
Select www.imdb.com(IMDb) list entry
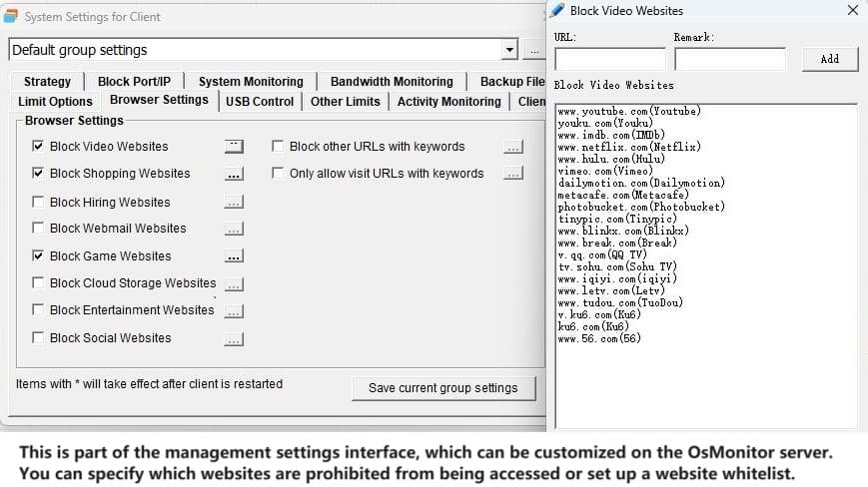click(x=611, y=135)
